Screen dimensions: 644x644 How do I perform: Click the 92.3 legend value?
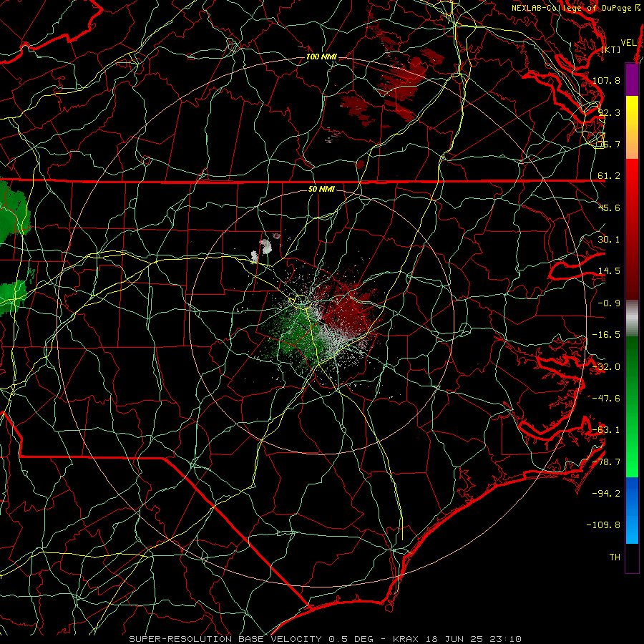point(609,112)
